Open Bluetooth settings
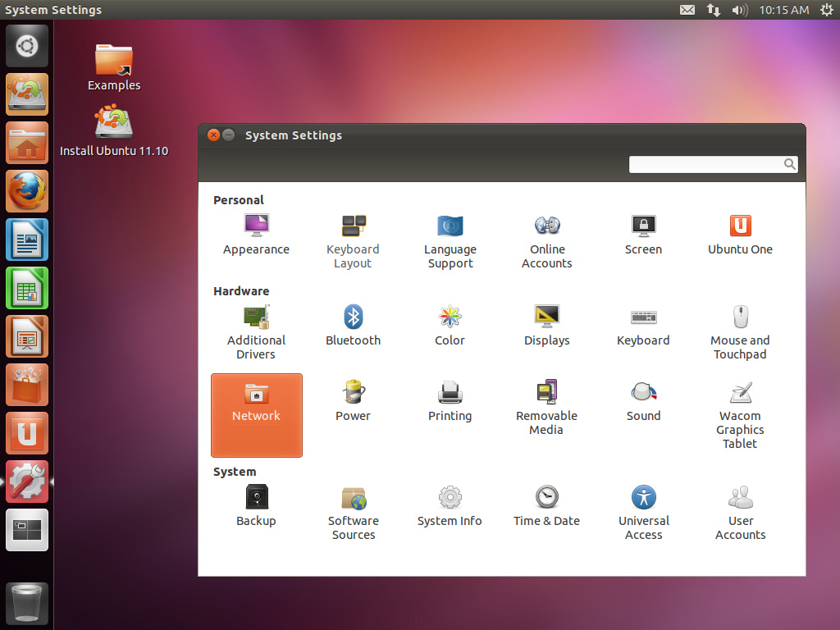This screenshot has width=840, height=630. 353,325
